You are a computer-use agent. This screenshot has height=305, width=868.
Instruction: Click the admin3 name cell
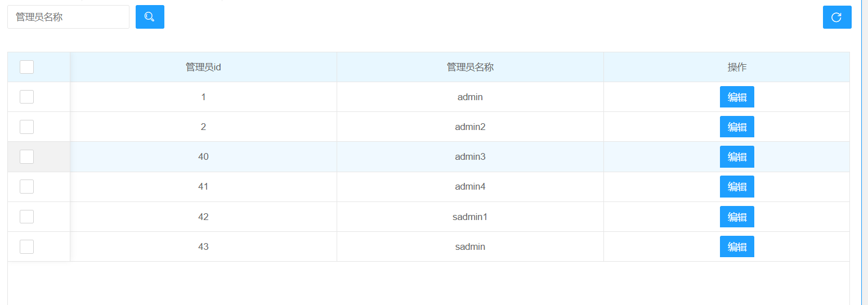(x=470, y=156)
